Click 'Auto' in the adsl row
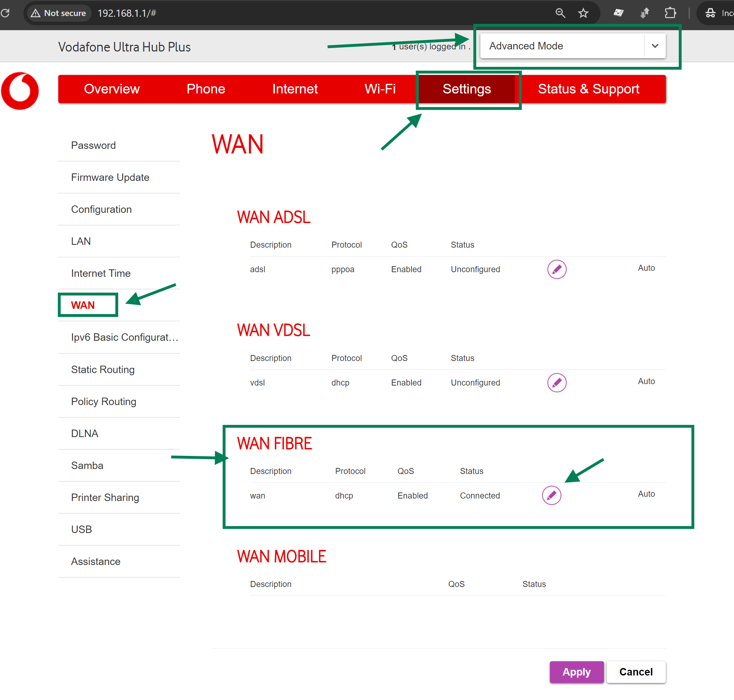734x700 pixels. tap(646, 268)
